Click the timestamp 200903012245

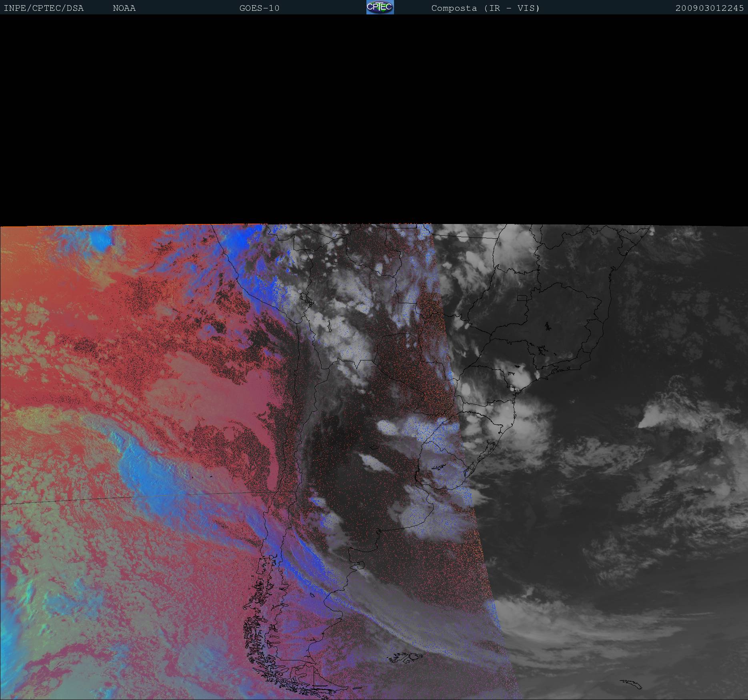(x=710, y=8)
